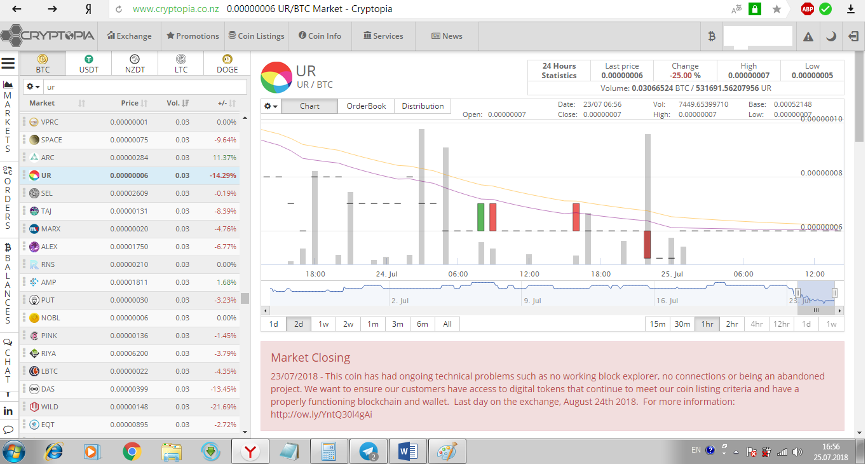The image size is (868, 464).
Task: Click the LinkedIn sidebar icon
Action: point(8,411)
